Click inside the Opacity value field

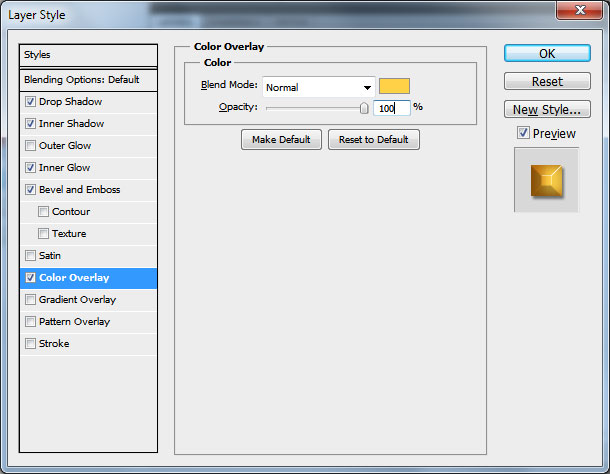[x=392, y=108]
